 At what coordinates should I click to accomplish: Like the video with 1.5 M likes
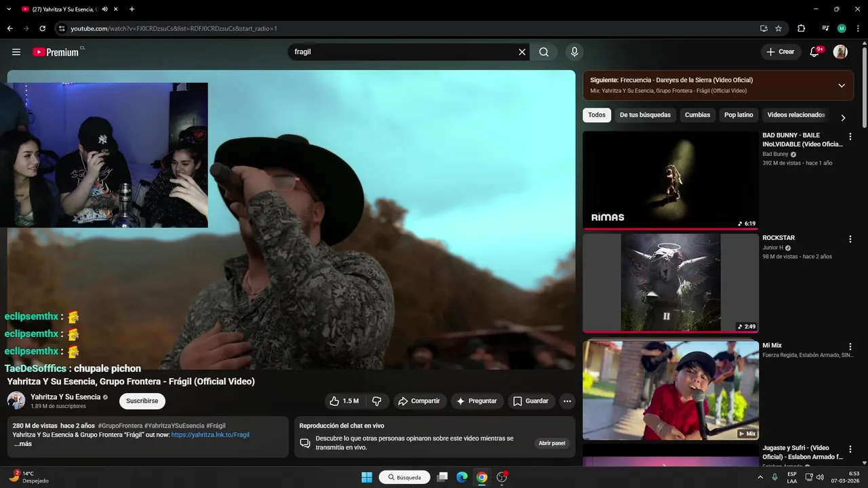point(344,401)
